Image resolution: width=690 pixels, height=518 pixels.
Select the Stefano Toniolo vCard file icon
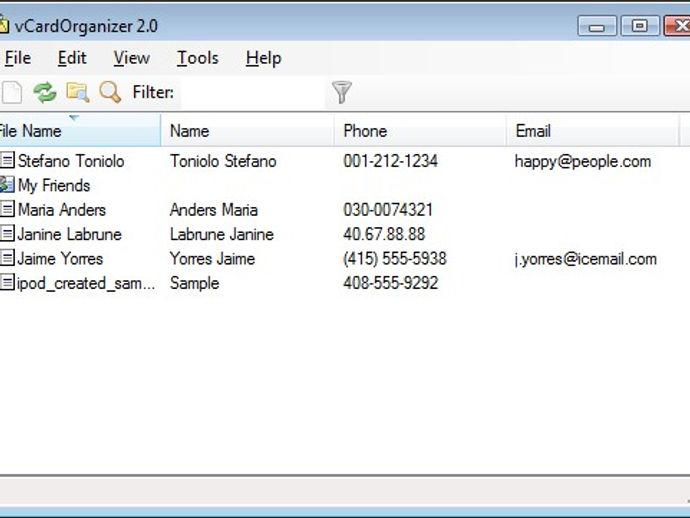click(x=7, y=160)
